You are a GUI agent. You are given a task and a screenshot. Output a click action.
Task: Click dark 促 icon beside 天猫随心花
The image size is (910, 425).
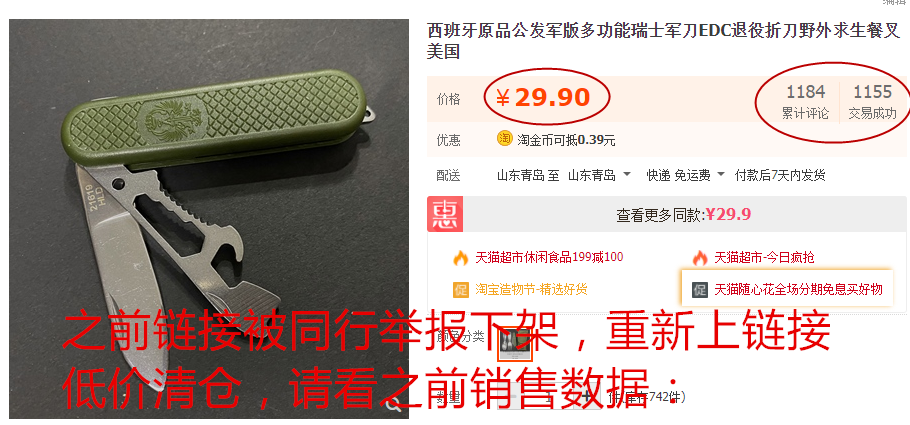pyautogui.click(x=700, y=289)
